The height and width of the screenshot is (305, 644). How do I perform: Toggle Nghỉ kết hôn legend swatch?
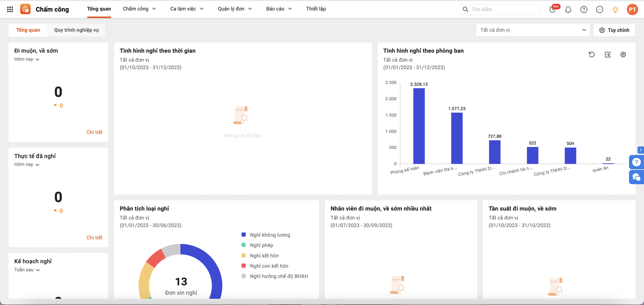pos(244,255)
